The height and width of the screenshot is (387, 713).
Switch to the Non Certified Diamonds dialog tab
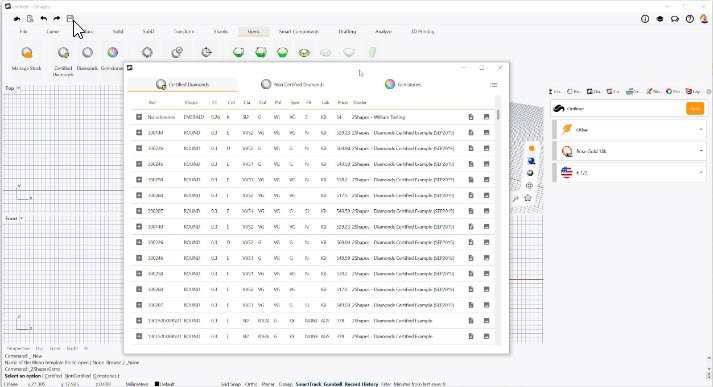292,84
